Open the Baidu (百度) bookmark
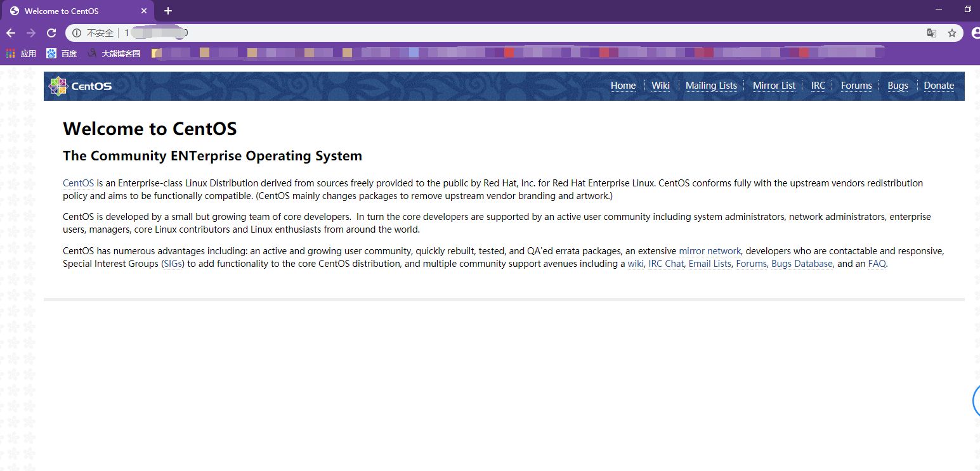 (62, 54)
